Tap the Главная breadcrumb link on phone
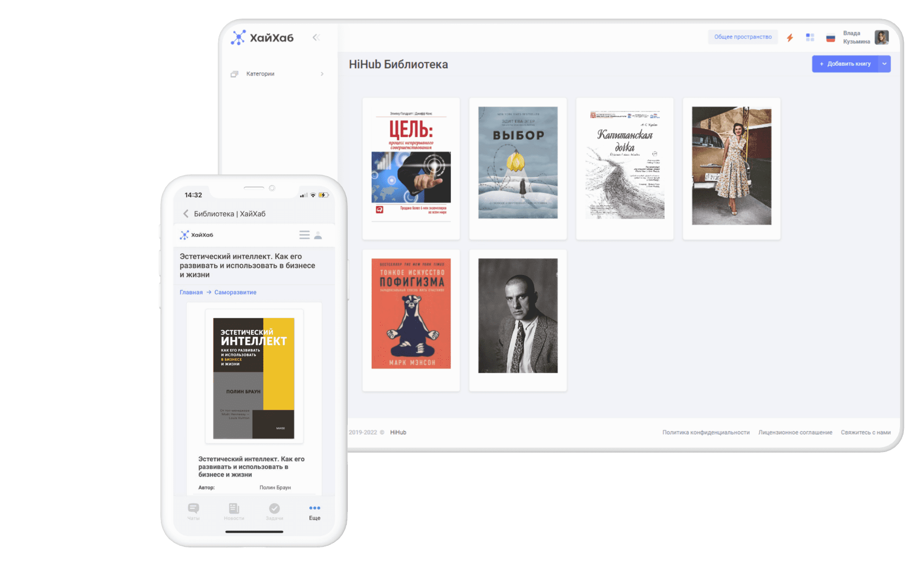This screenshot has height=588, width=924. click(191, 292)
